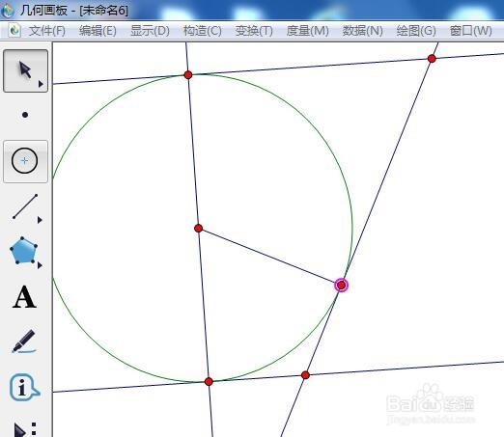Select the highlighted tangent point on circle
This screenshot has width=504, height=437.
[x=341, y=285]
